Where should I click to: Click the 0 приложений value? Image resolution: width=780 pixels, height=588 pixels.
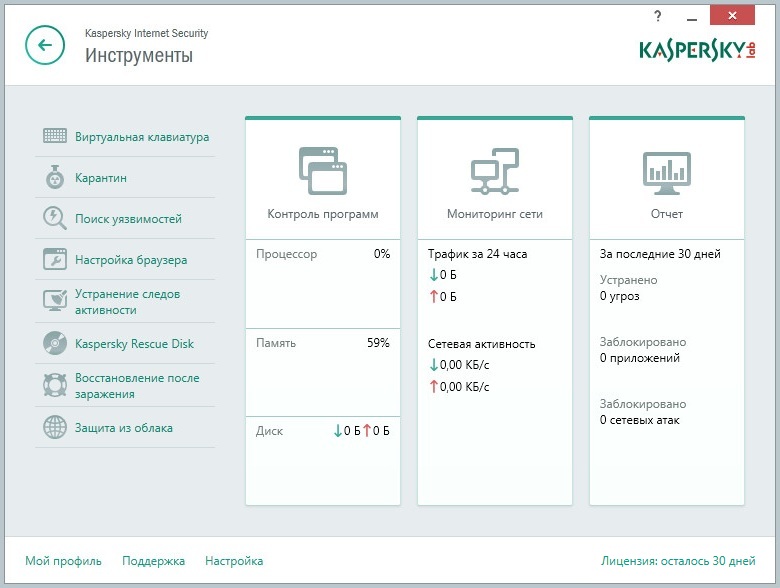(x=640, y=358)
